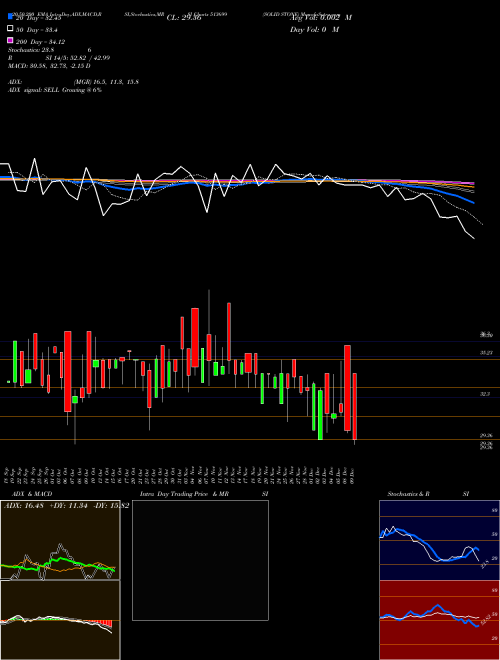Click the 'SI 14/3: 32.82 / 42.99' readout

pyautogui.click(x=78, y=58)
